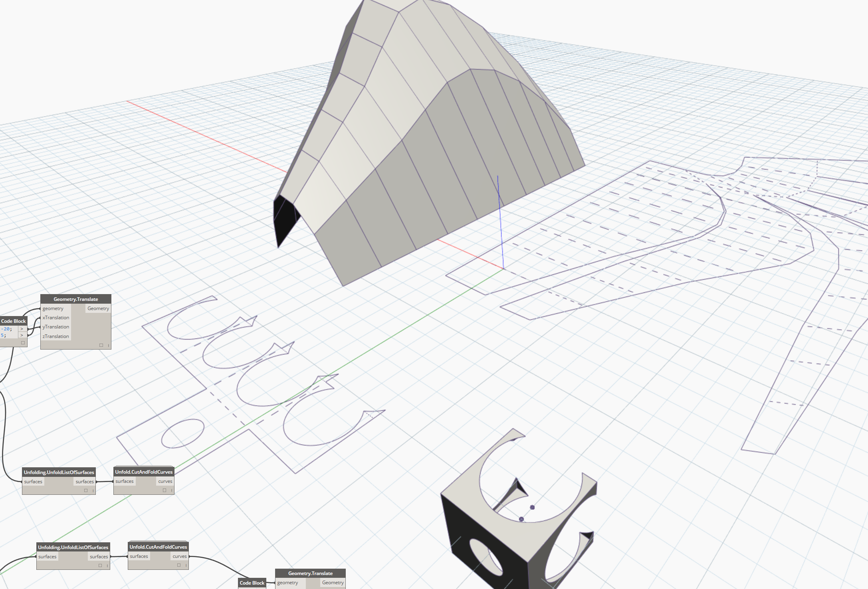Click the zTranslation input port

click(x=56, y=336)
